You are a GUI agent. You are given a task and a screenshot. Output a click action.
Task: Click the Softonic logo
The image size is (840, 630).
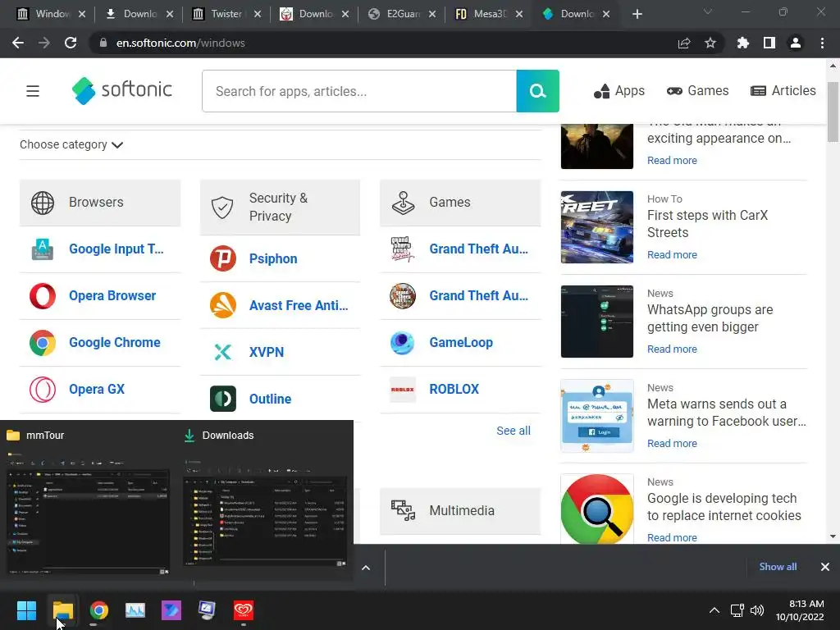(121, 90)
